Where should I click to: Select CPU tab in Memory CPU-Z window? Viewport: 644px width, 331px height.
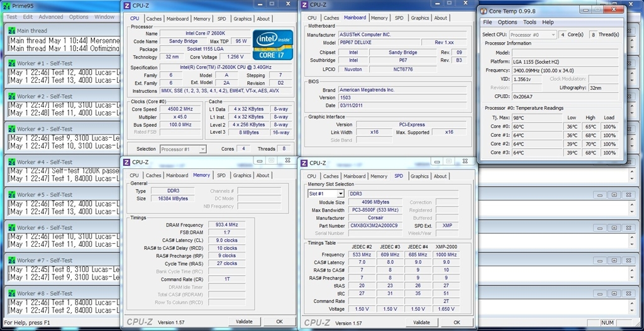click(x=135, y=175)
